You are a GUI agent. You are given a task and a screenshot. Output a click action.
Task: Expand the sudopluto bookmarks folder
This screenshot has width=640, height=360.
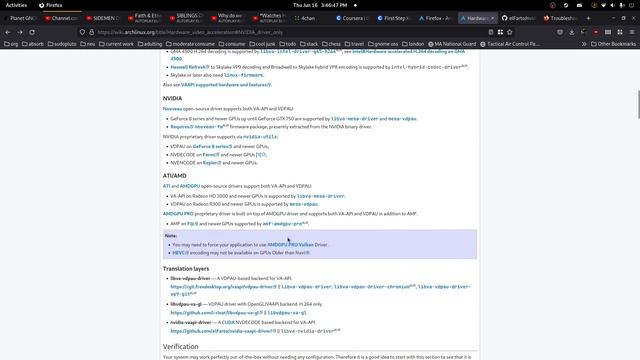pos(62,44)
